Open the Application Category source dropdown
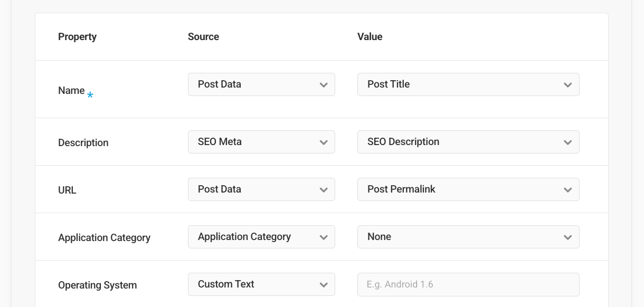 (x=261, y=237)
